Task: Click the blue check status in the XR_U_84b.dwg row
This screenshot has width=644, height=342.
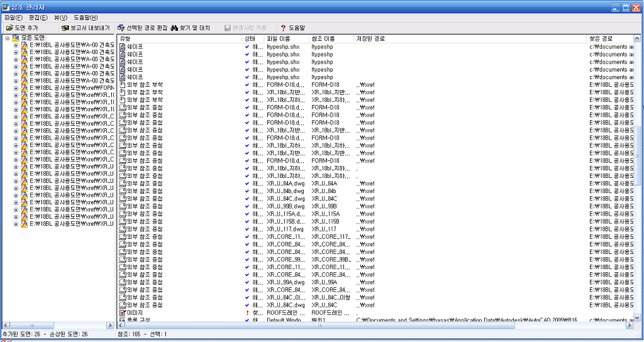Action: [247, 191]
